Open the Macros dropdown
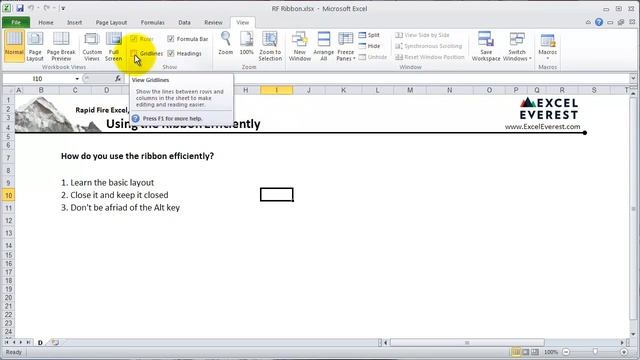Viewport: 640px width, 360px height. coord(547,46)
